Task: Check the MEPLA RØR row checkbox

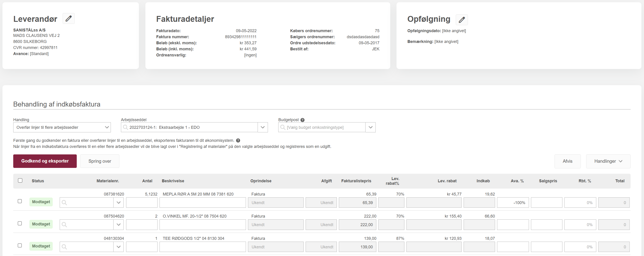Action: (x=20, y=201)
